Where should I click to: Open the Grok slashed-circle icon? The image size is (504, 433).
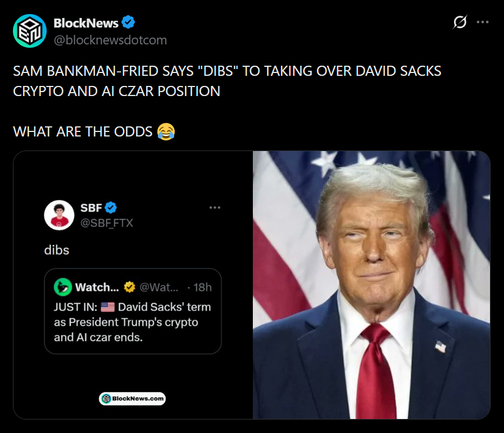[460, 22]
